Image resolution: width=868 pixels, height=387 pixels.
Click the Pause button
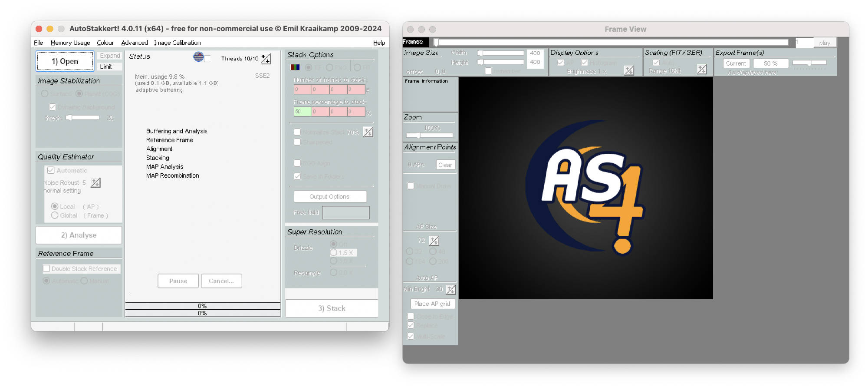pyautogui.click(x=178, y=281)
